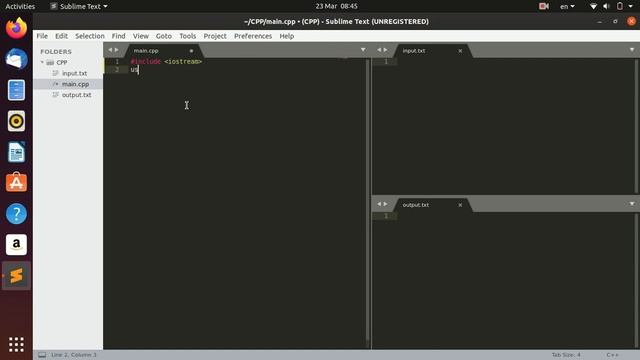Image resolution: width=640 pixels, height=360 pixels.
Task: Switch to the main.cpp tab
Action: coord(146,51)
